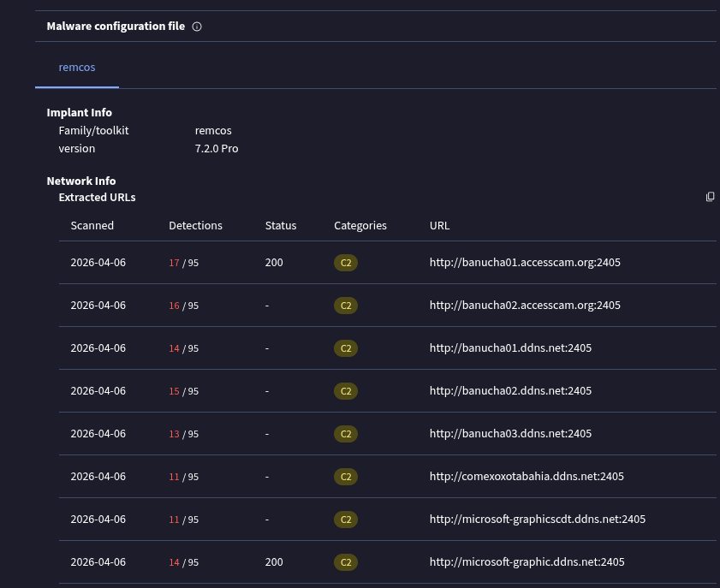This screenshot has height=588, width=720.
Task: Click the C2 badge for banucha02.ddns.net
Action: click(346, 391)
